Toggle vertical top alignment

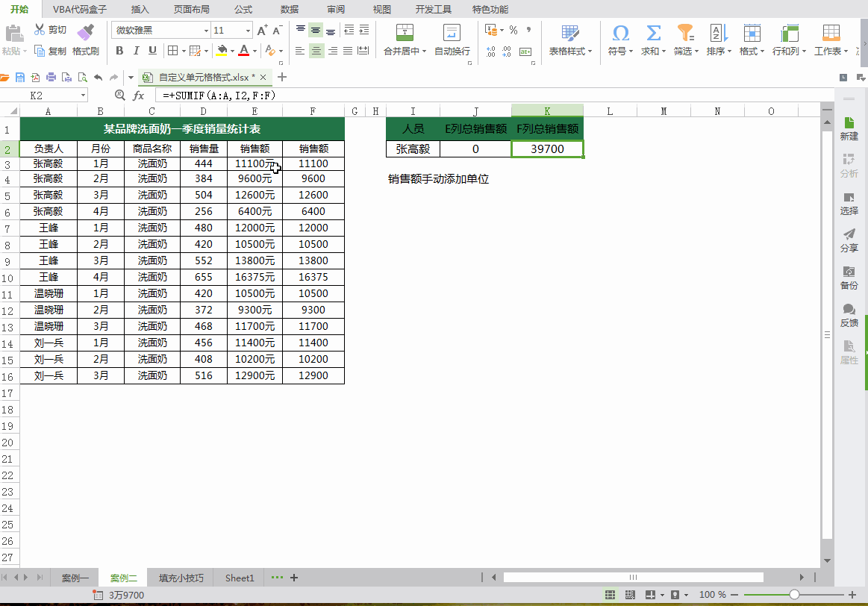pos(300,30)
